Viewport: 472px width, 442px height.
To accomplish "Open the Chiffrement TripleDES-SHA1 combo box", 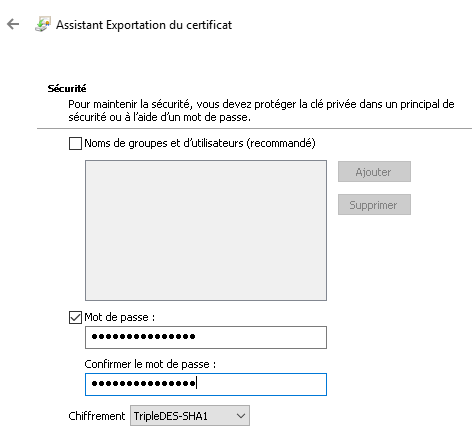I will tap(190, 416).
